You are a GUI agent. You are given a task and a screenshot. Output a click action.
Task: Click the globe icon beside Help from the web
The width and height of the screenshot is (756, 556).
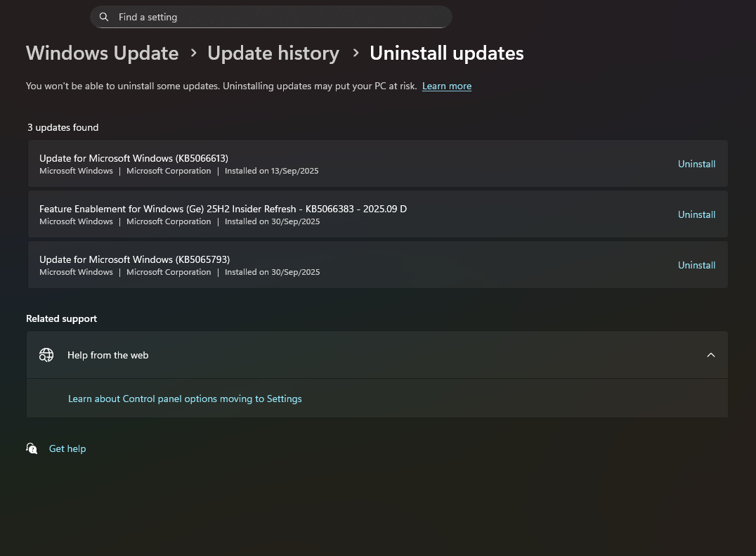click(x=46, y=355)
